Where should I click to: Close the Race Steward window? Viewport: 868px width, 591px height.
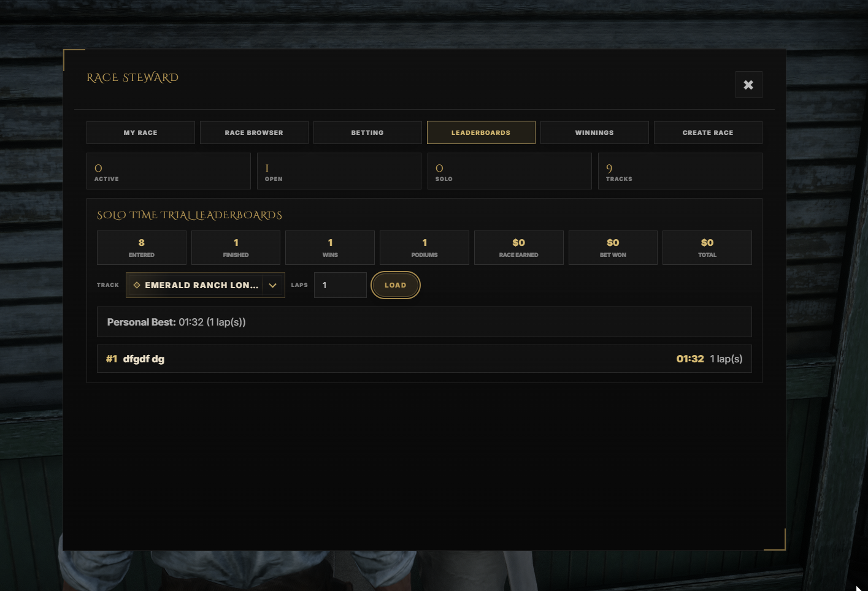pyautogui.click(x=748, y=85)
